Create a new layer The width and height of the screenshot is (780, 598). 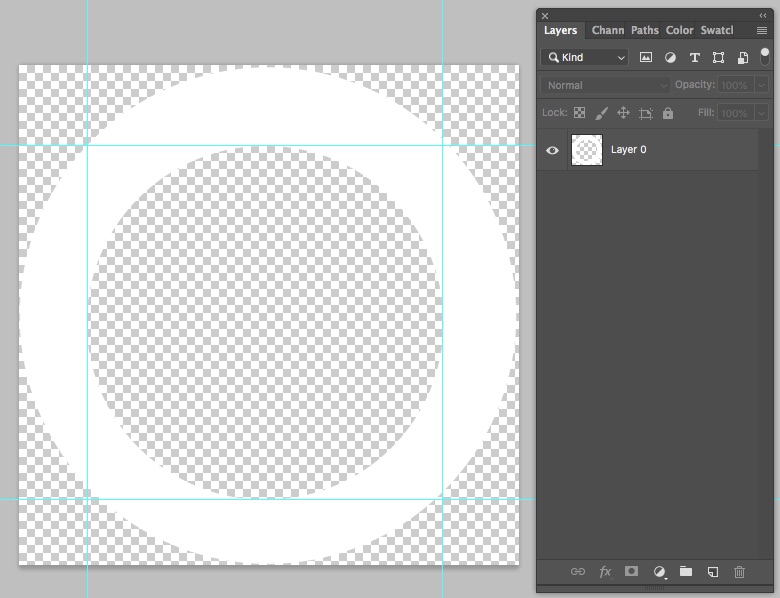coord(713,572)
